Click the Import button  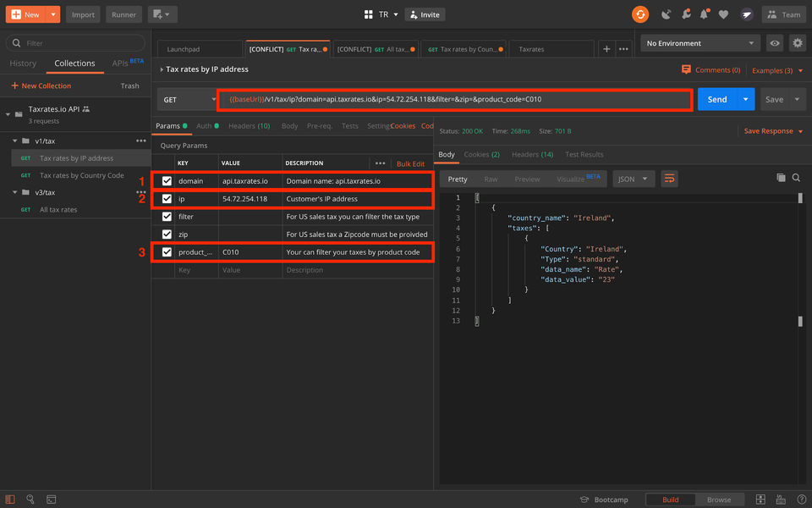83,14
